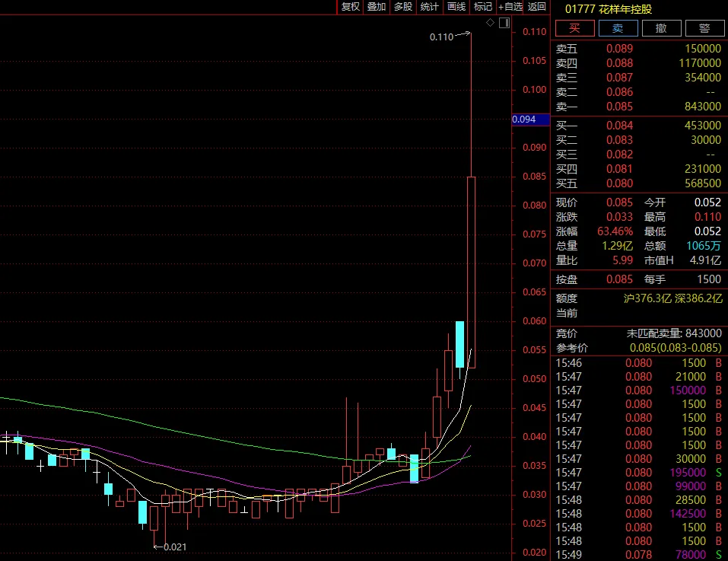Click the diamond marker icon above the chart

coord(491,24)
